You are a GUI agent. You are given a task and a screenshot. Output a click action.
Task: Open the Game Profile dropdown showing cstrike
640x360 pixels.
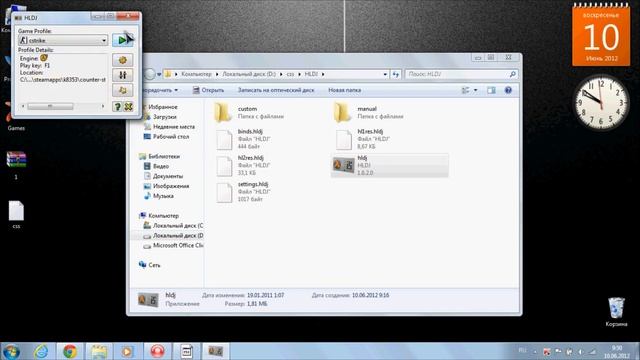point(63,40)
